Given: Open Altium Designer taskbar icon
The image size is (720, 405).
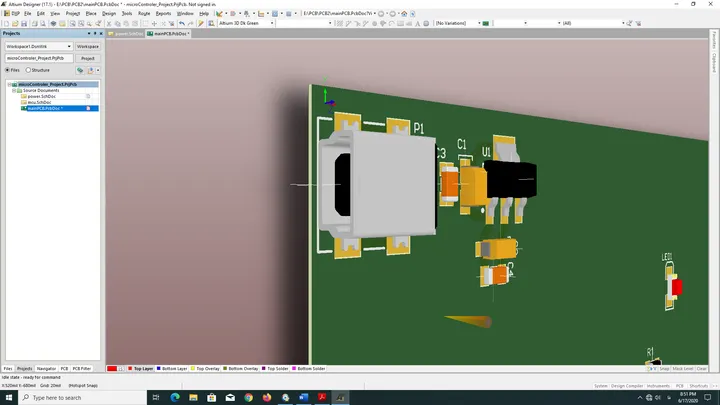Looking at the screenshot, I should tap(340, 398).
